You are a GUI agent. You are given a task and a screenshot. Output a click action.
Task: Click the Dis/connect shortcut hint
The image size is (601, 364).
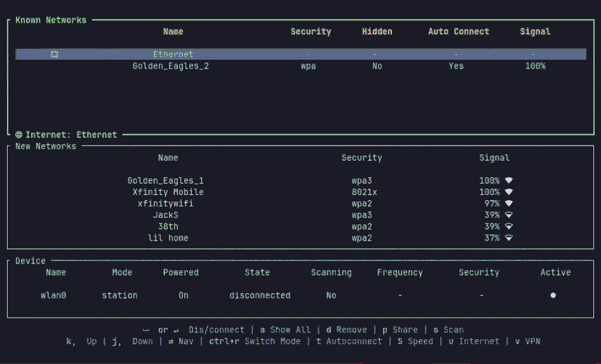click(x=216, y=330)
